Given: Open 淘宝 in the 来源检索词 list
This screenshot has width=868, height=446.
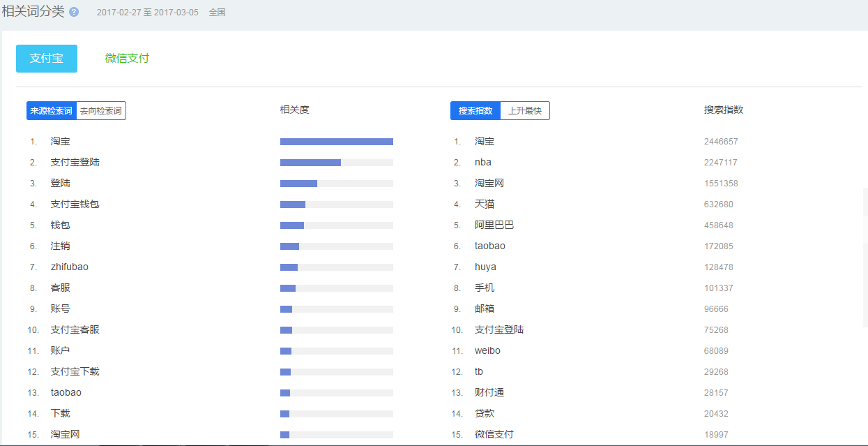Looking at the screenshot, I should pyautogui.click(x=61, y=142).
